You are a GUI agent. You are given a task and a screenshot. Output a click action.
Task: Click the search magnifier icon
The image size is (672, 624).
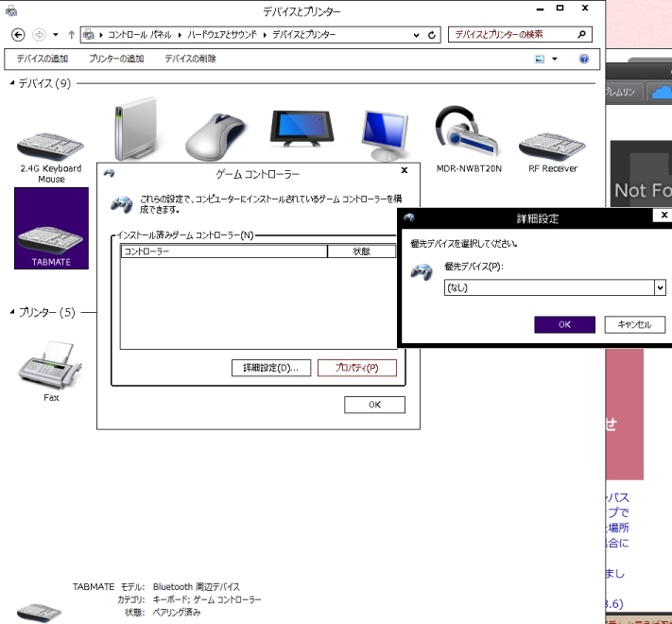click(x=581, y=34)
